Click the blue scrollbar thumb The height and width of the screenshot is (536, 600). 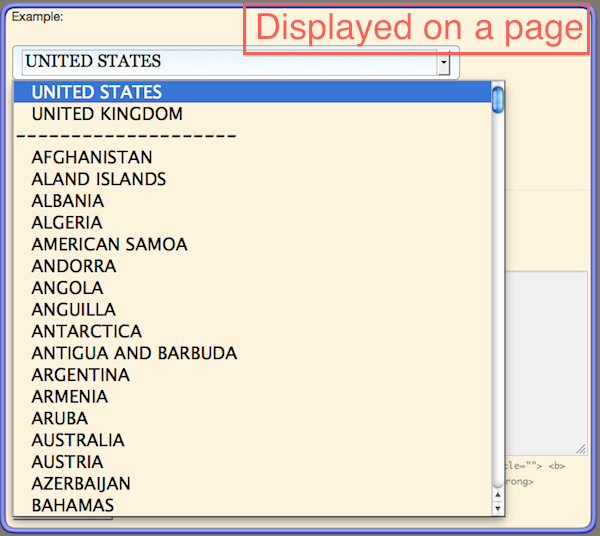(x=498, y=100)
